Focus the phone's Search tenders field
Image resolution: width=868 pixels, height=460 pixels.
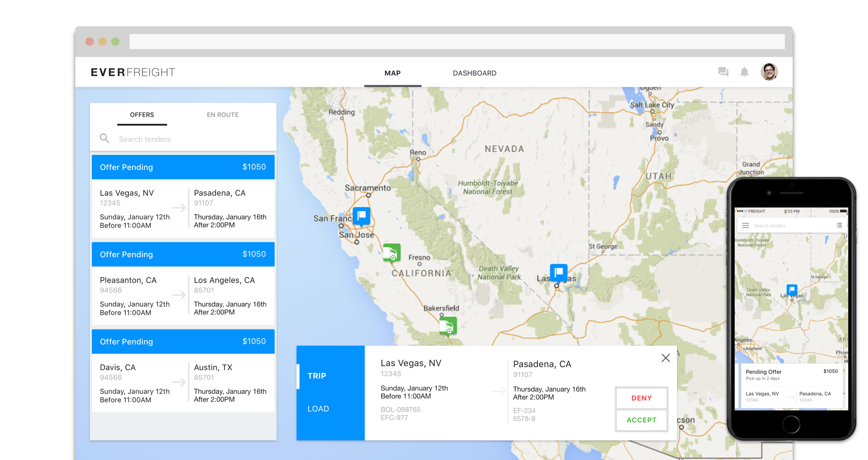pos(792,226)
